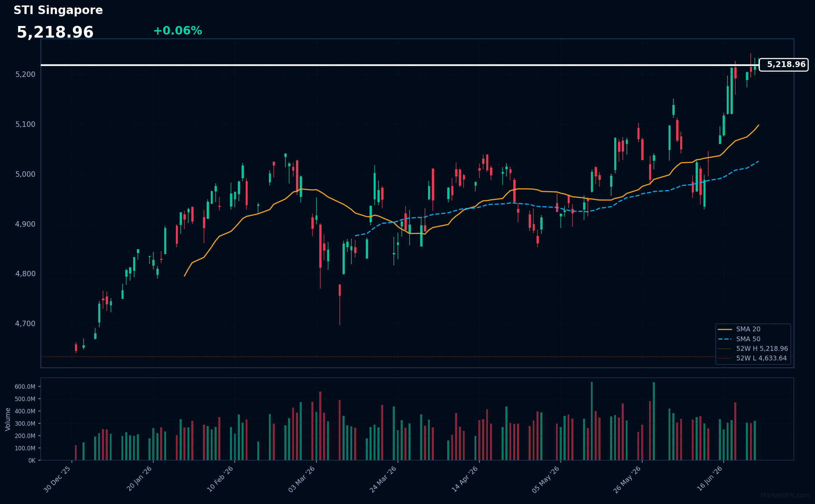Select the "14 Apr '26" date label
This screenshot has width=815, height=504.
pos(465,479)
